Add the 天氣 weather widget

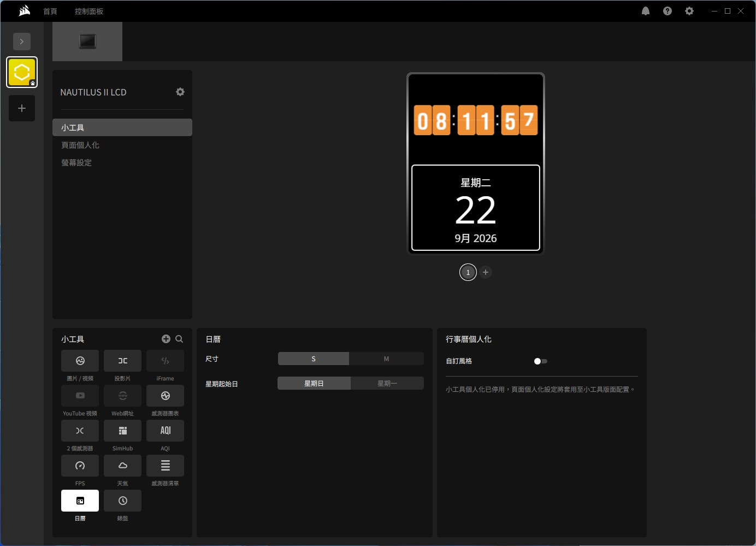pyautogui.click(x=122, y=466)
